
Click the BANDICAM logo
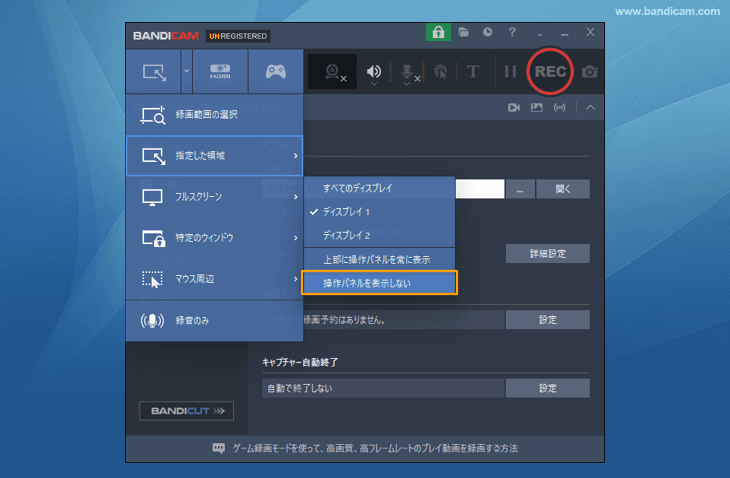166,36
